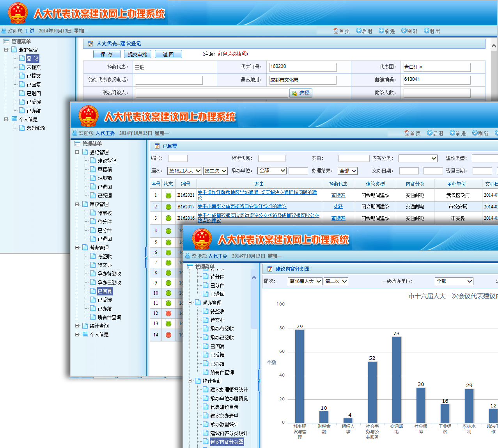Viewport: 498px width, 448px height.
Task: Click the 保存 button
Action: 106,54
